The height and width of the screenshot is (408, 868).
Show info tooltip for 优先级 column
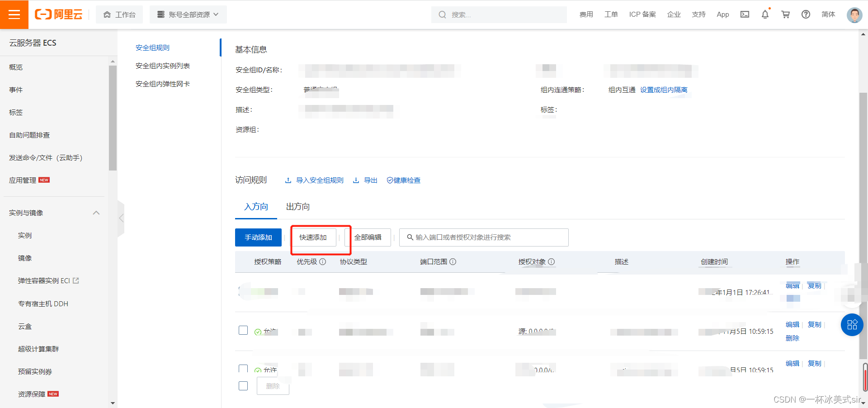(322, 262)
